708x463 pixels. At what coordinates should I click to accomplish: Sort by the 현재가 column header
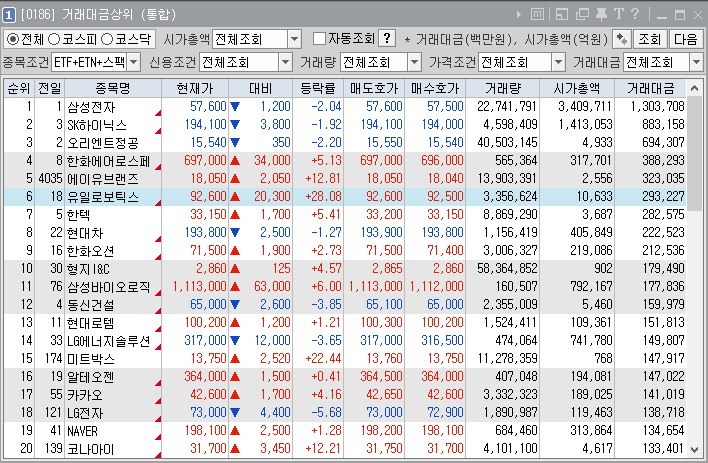195,89
